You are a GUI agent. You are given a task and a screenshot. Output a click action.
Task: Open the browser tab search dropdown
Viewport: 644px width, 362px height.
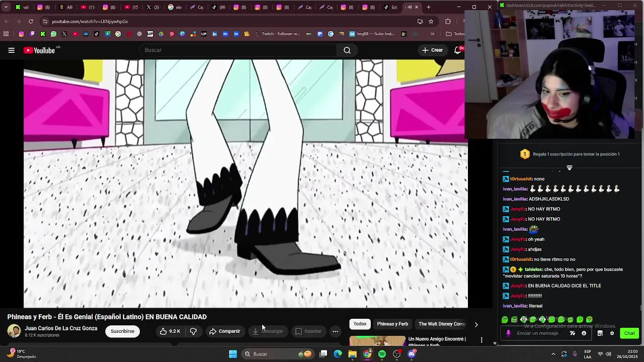click(x=6, y=7)
